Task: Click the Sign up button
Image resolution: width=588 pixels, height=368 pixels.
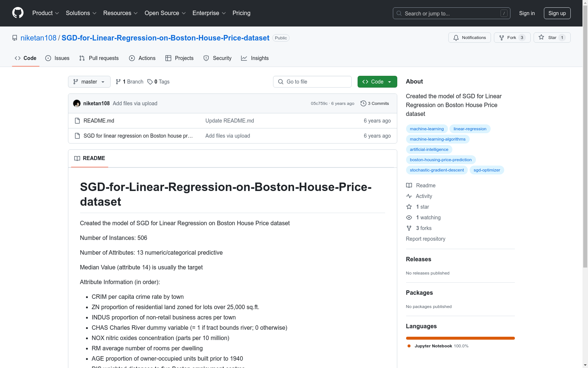Action: 557,13
